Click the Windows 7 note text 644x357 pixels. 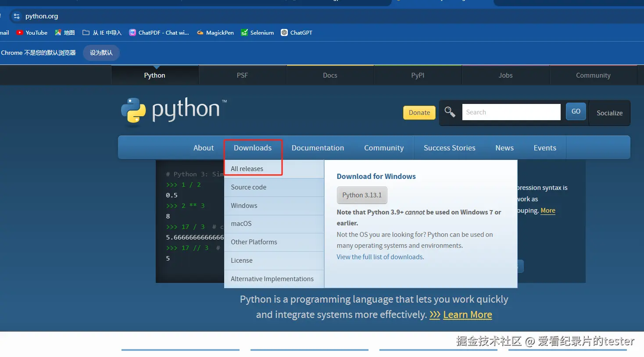[x=419, y=218]
